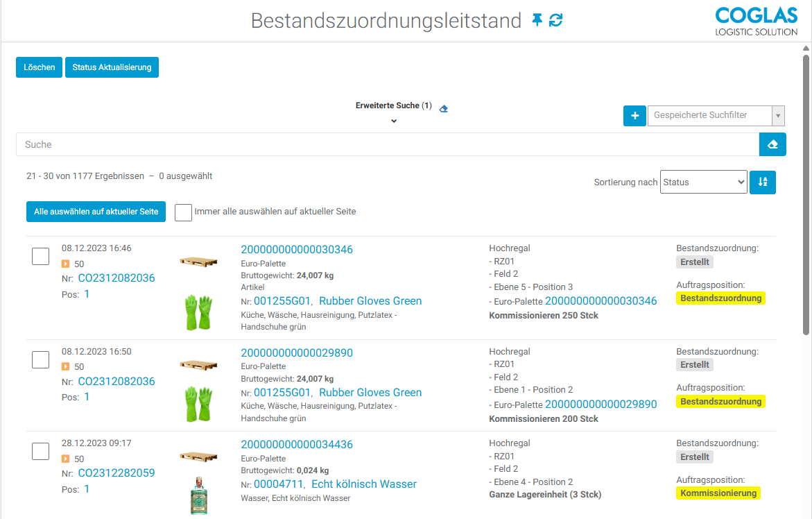The height and width of the screenshot is (519, 812).
Task: Click the pin icon beside the page title
Action: (x=537, y=20)
